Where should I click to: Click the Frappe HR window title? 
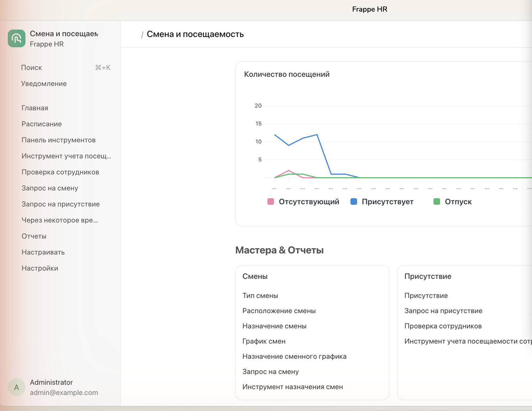(370, 9)
